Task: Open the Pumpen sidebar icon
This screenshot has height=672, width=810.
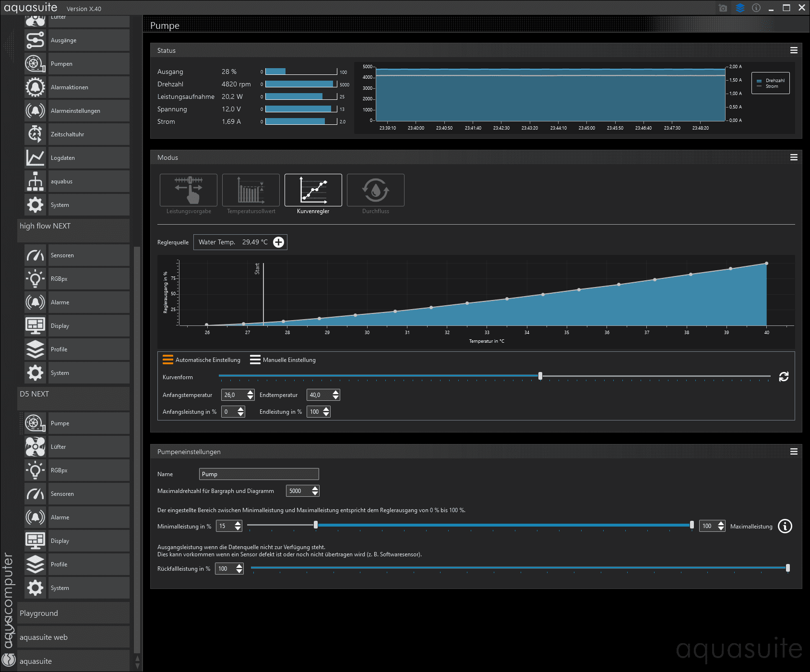Action: 35,64
